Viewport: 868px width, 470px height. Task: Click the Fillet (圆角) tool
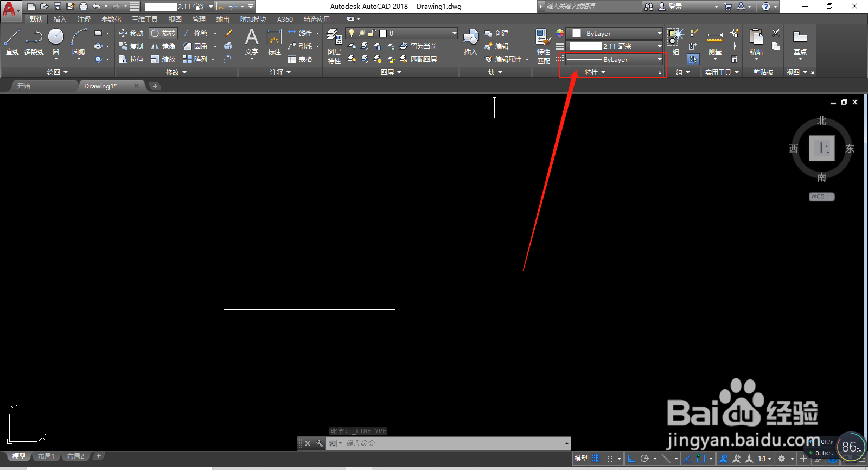pos(195,46)
